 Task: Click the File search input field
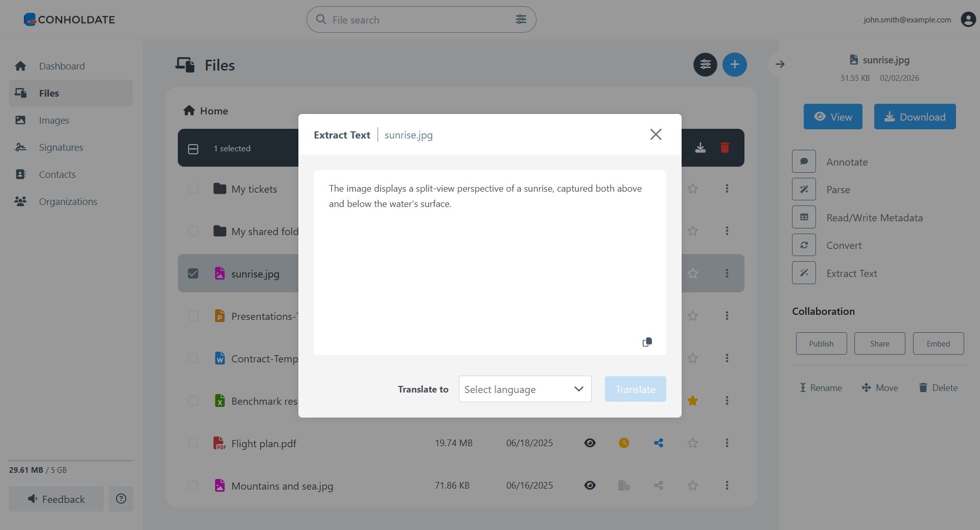tap(419, 20)
